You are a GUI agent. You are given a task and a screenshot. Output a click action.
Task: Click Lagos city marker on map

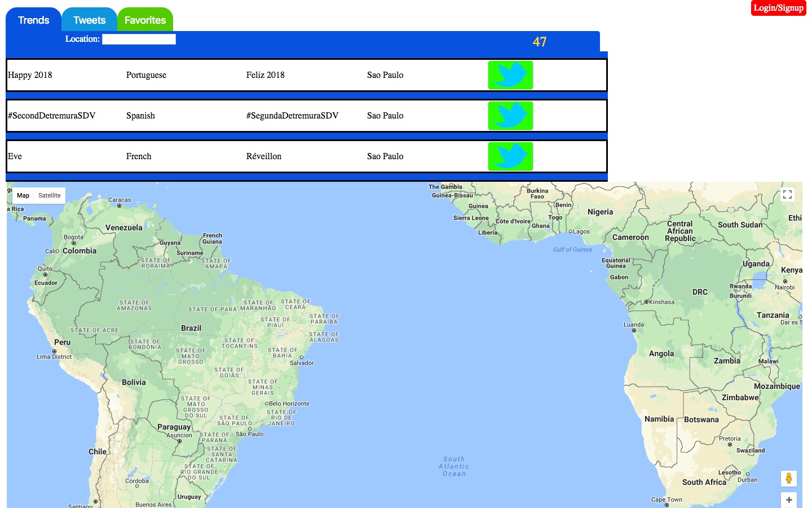coord(570,231)
